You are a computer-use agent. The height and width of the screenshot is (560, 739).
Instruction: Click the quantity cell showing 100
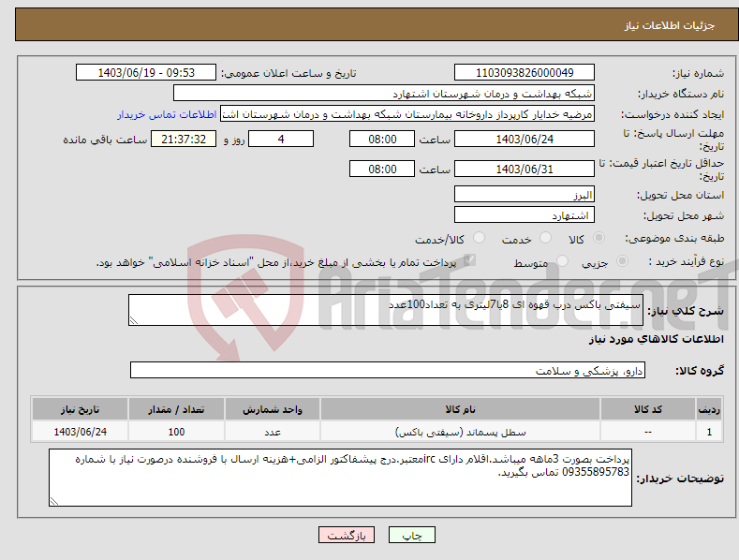pyautogui.click(x=176, y=432)
